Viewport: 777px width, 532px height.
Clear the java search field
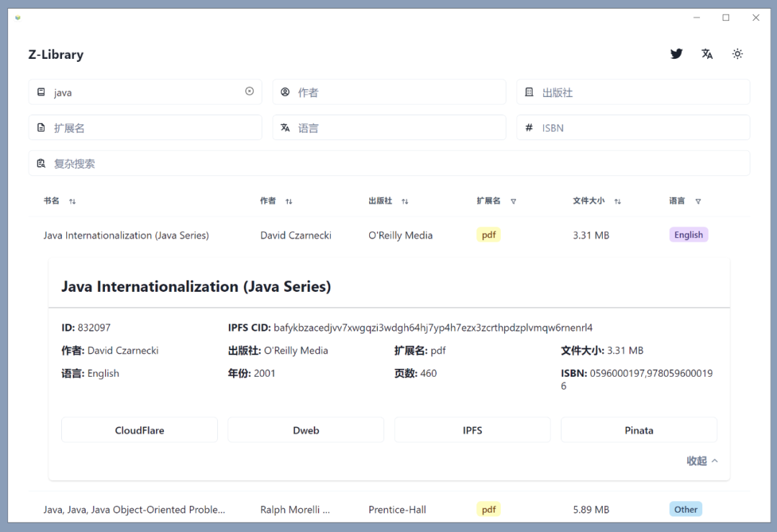(250, 91)
